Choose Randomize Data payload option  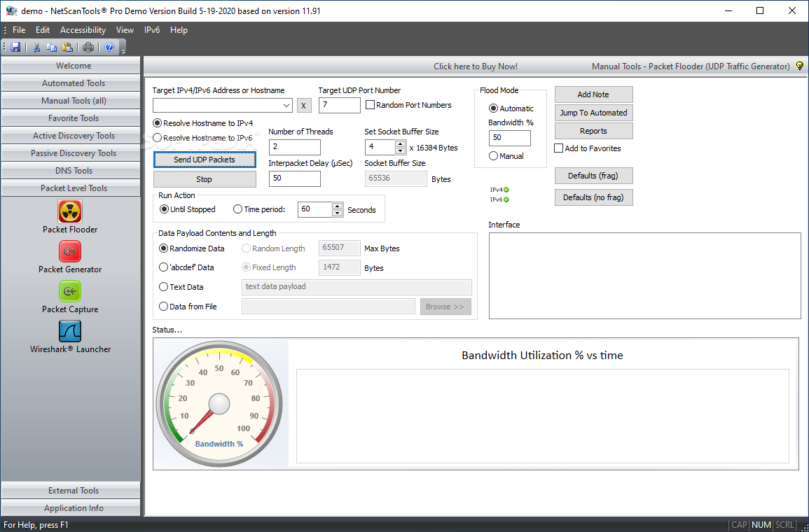pos(192,248)
